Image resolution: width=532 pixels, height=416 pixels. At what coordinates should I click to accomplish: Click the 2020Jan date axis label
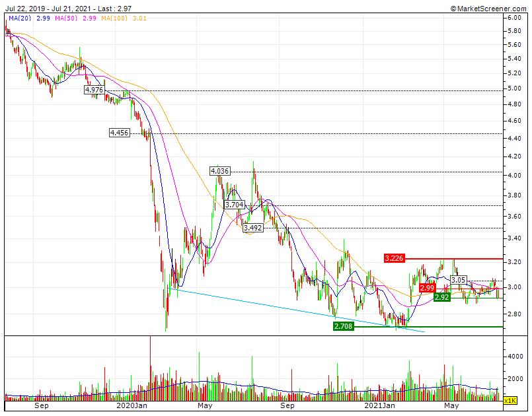(132, 405)
